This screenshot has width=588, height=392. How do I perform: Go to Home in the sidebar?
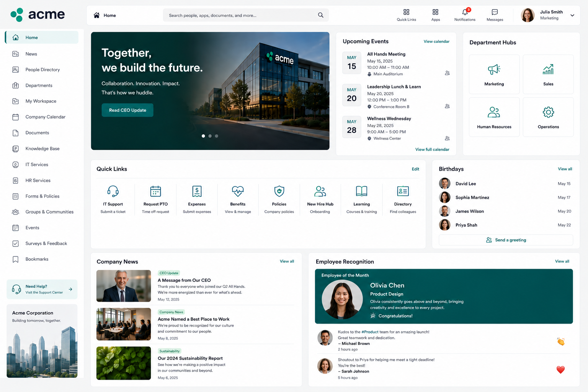pyautogui.click(x=42, y=38)
